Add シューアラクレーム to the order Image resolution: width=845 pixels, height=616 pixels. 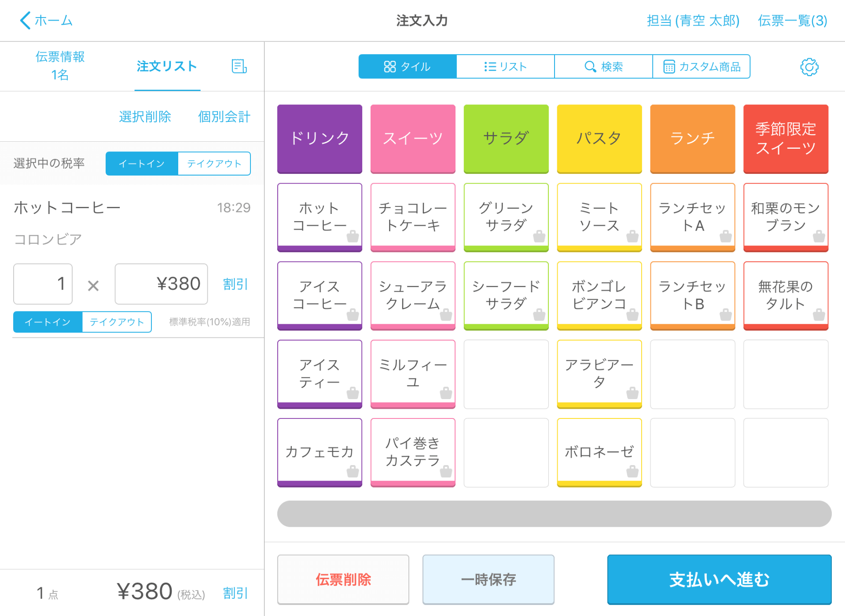tap(413, 296)
